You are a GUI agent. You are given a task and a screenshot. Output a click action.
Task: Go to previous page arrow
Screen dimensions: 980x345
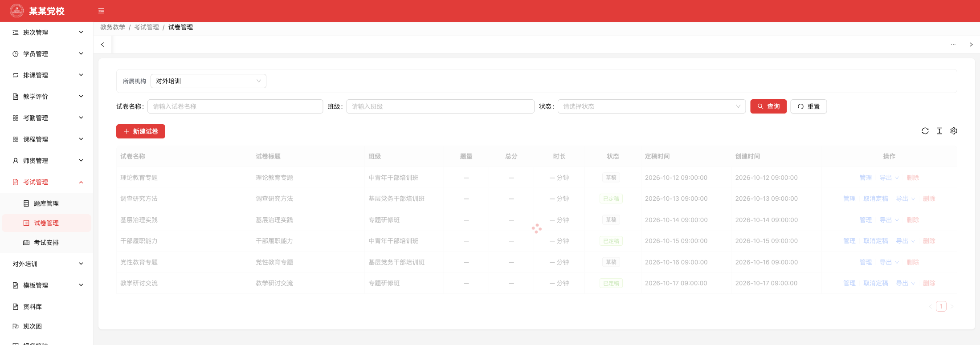(x=931, y=306)
